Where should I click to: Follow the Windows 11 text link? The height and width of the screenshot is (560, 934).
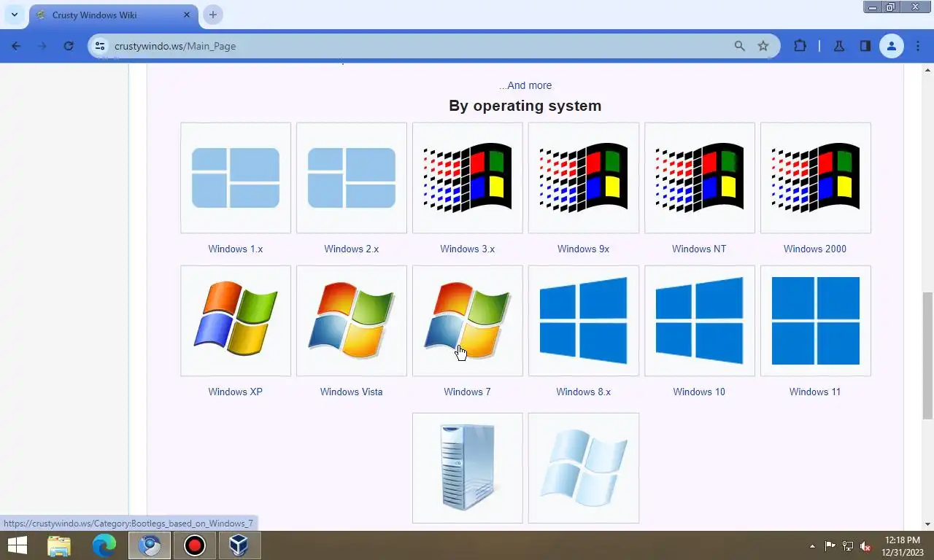(815, 392)
